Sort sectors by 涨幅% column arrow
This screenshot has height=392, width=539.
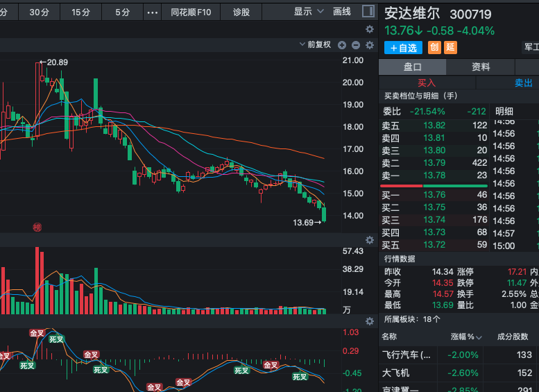[x=479, y=337]
